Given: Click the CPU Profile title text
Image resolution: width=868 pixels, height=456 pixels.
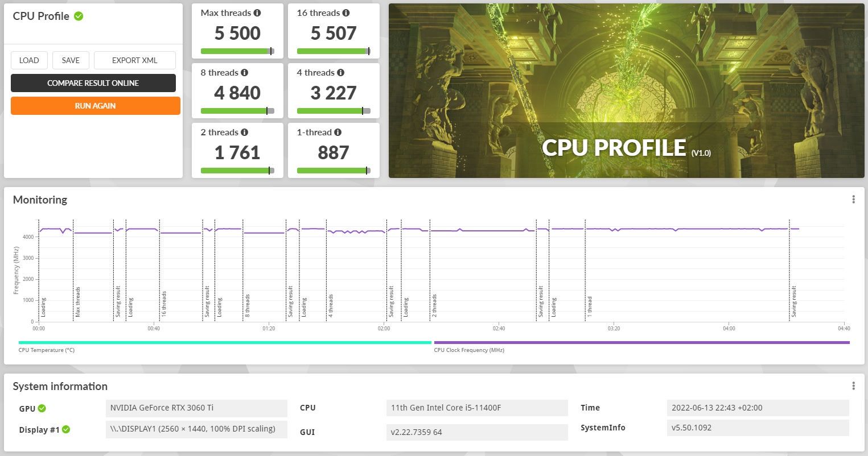Looking at the screenshot, I should click(x=41, y=16).
